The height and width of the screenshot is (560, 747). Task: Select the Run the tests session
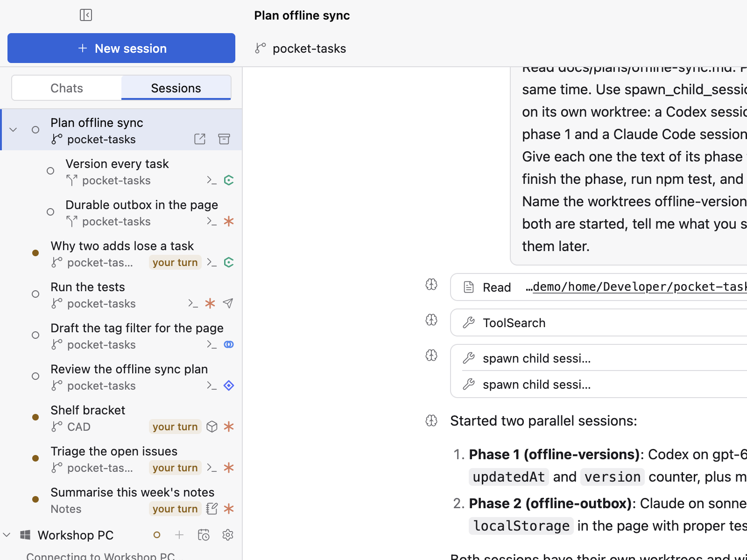pyautogui.click(x=122, y=294)
